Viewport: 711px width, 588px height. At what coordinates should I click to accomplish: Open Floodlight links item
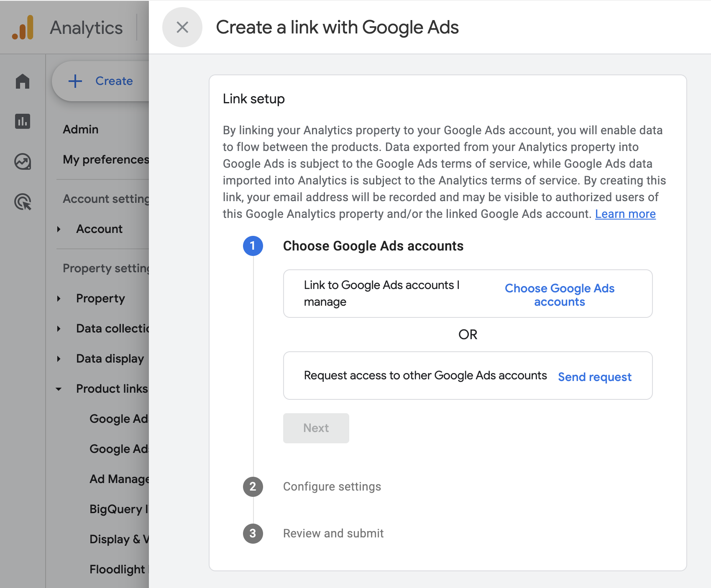[119, 569]
